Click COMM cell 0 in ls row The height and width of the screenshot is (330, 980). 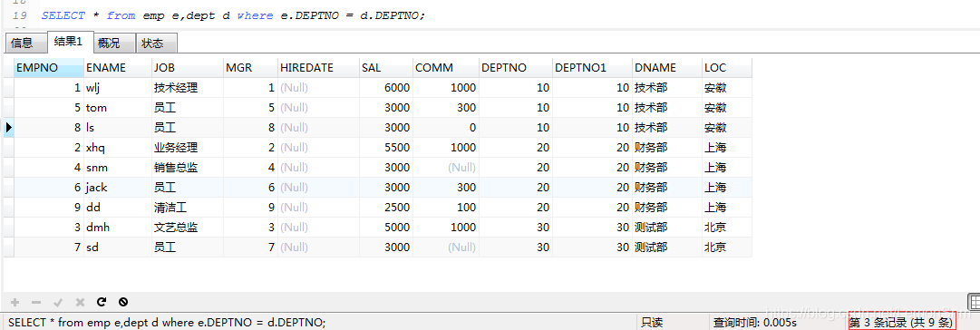pyautogui.click(x=446, y=128)
